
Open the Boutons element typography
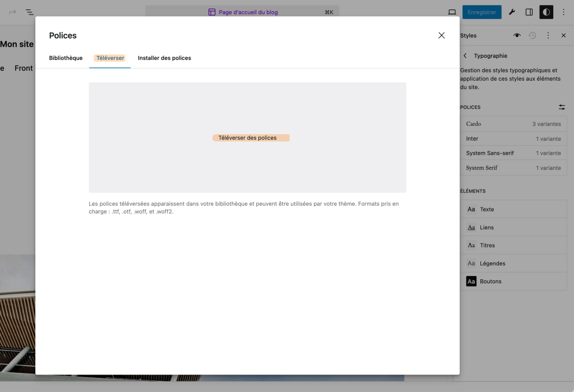(513, 281)
